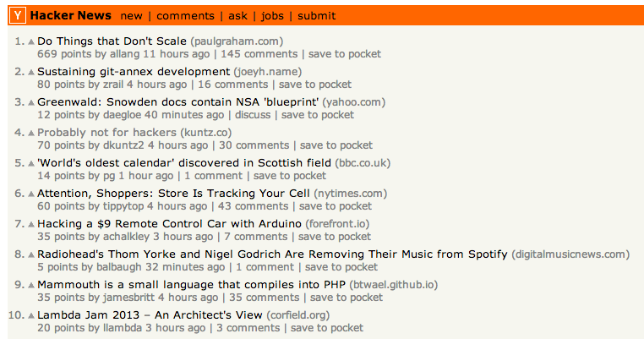Open 'Lambda Jam 2013' article
The width and height of the screenshot is (644, 339).
[150, 314]
